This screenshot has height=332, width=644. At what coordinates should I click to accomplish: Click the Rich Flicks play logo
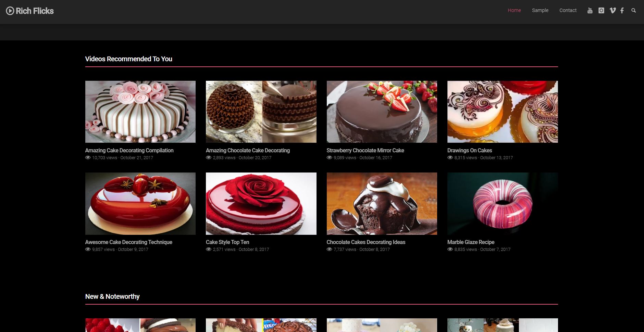(30, 11)
